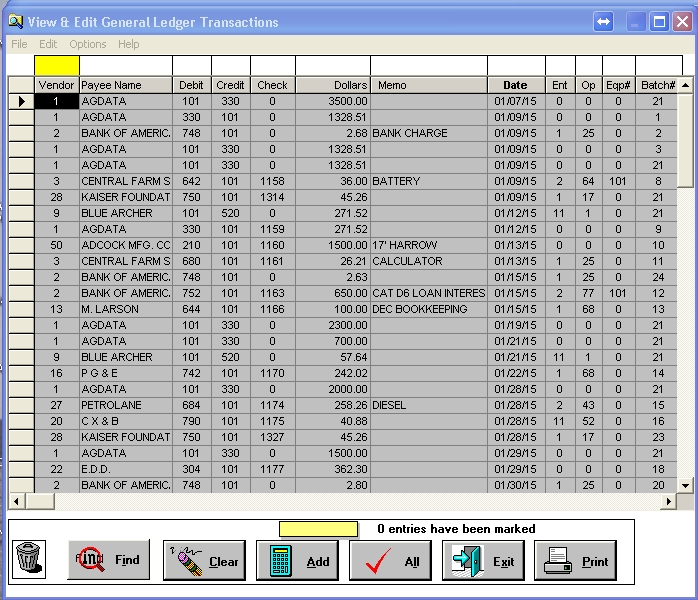Select the BATTERY memo cell
Viewport: 698px width, 600px height.
click(429, 181)
